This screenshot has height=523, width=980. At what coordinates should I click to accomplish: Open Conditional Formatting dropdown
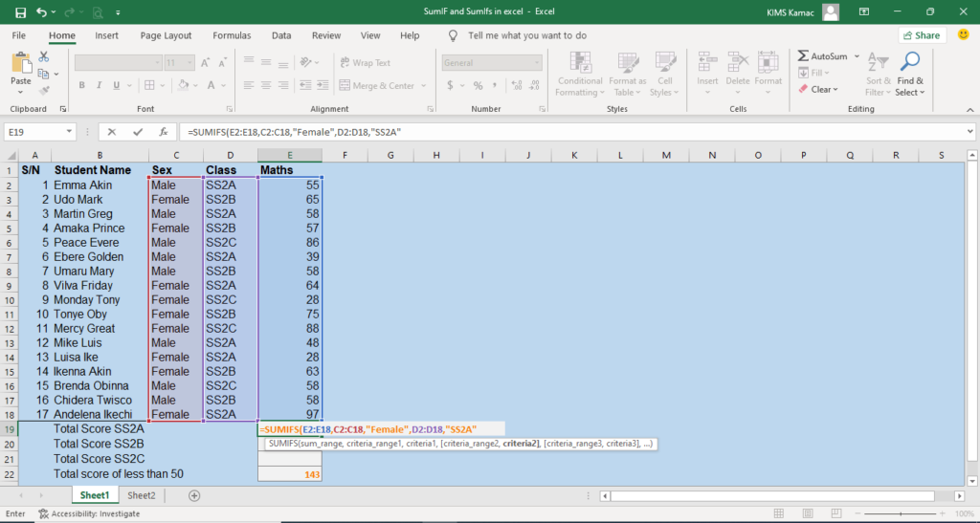(x=580, y=75)
